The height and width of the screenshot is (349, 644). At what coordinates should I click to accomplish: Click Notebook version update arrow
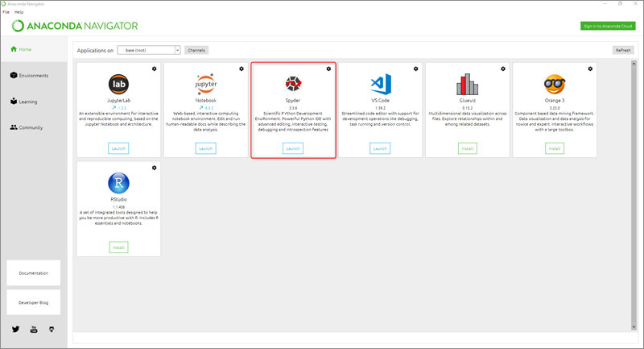coord(200,108)
